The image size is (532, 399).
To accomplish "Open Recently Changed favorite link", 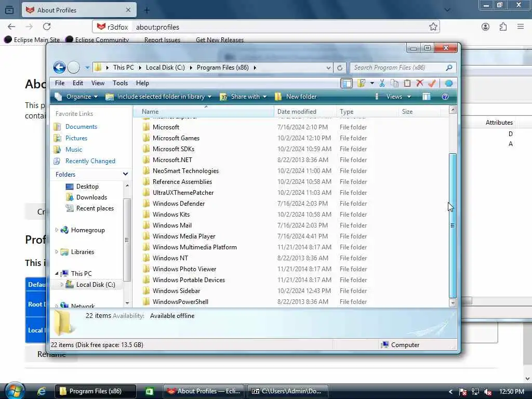I will (x=90, y=161).
